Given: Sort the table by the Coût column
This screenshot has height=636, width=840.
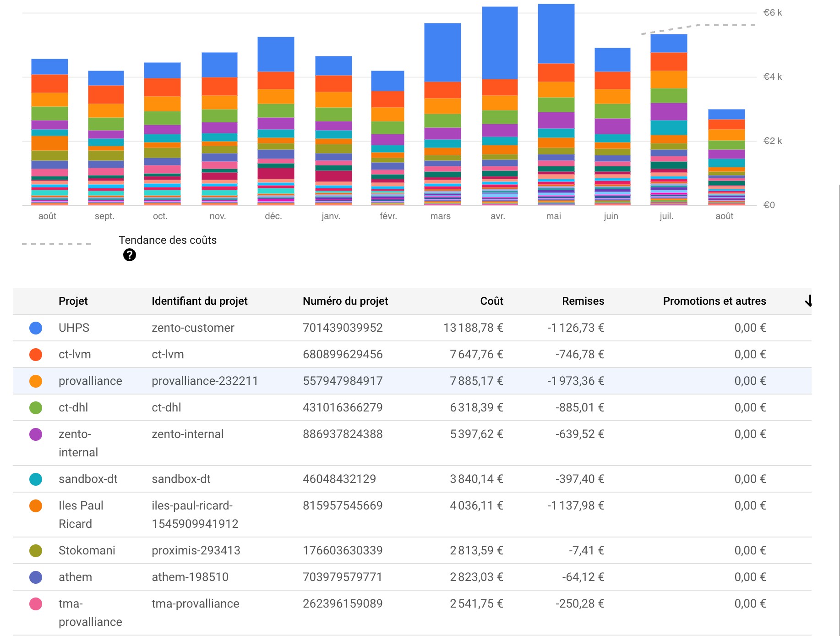Looking at the screenshot, I should click(x=491, y=301).
